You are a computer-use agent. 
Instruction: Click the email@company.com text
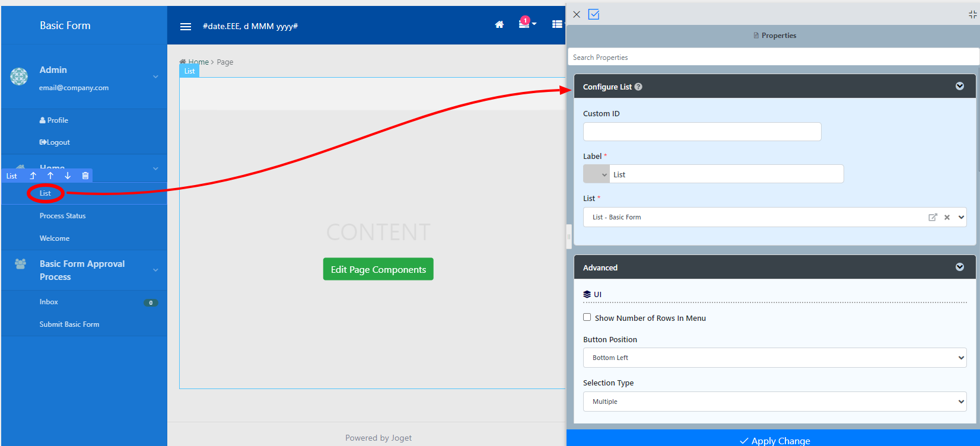(x=74, y=88)
